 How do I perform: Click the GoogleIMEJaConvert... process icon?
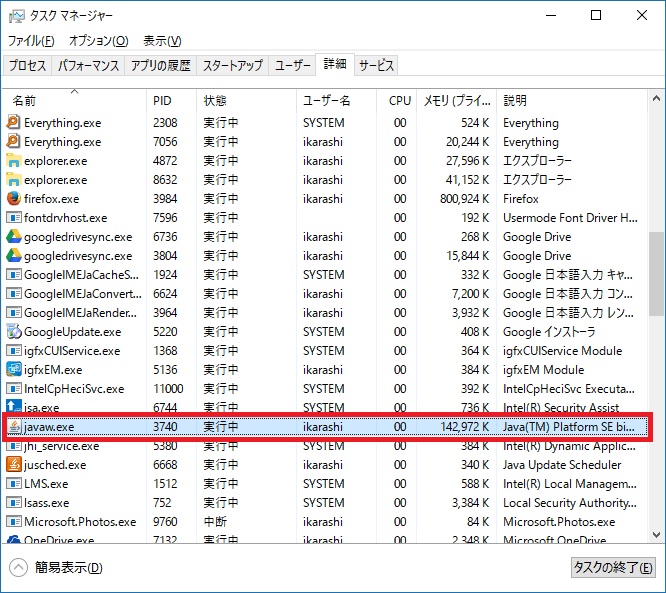(x=14, y=294)
